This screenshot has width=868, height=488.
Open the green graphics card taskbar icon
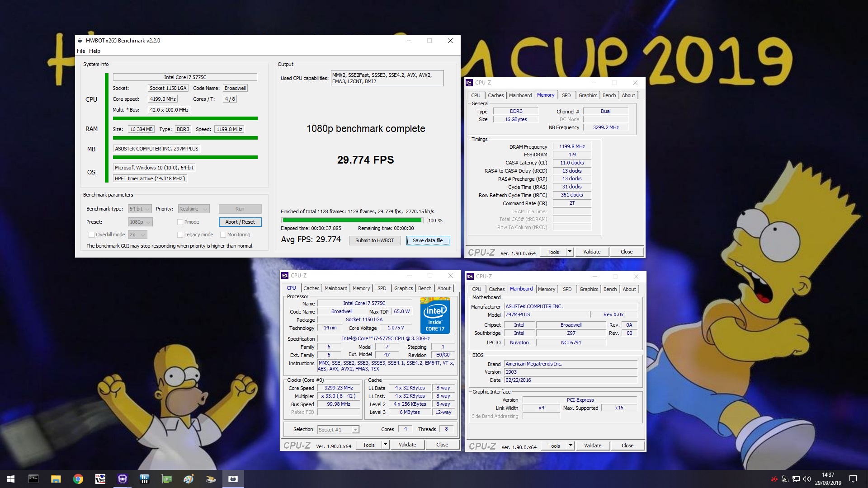pyautogui.click(x=166, y=479)
